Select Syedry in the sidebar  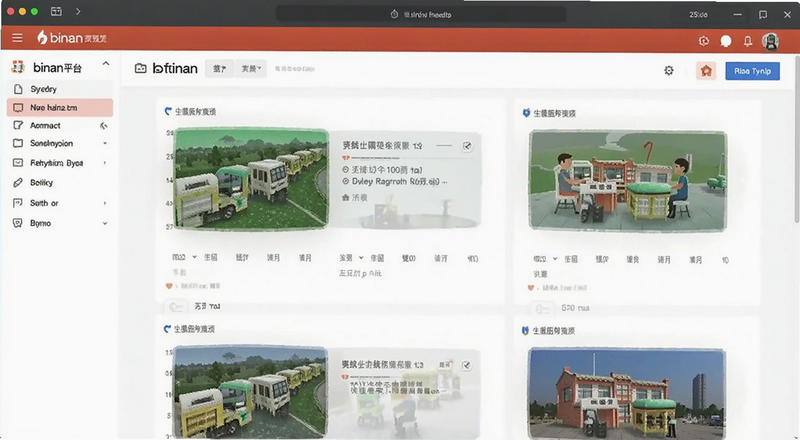click(60, 89)
